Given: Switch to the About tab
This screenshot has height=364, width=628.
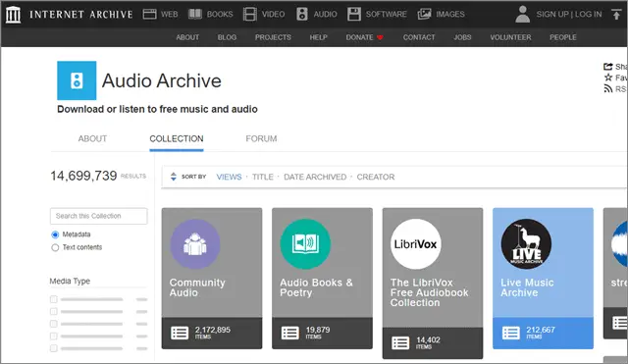Looking at the screenshot, I should 92,138.
